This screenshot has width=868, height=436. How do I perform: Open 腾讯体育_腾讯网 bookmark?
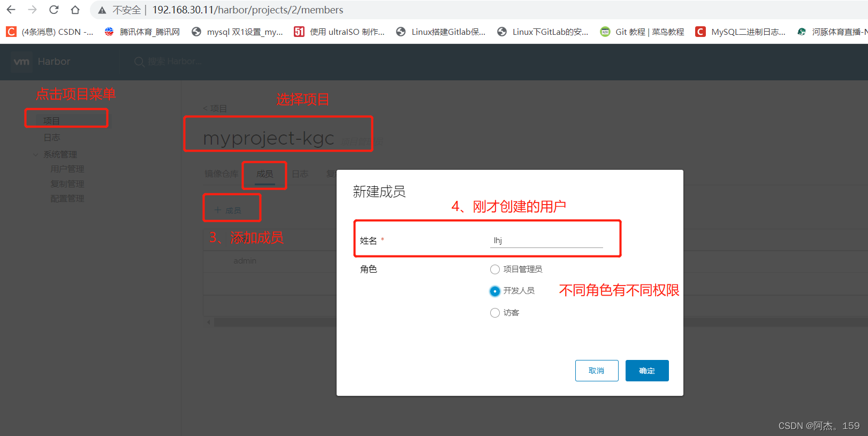[x=142, y=32]
